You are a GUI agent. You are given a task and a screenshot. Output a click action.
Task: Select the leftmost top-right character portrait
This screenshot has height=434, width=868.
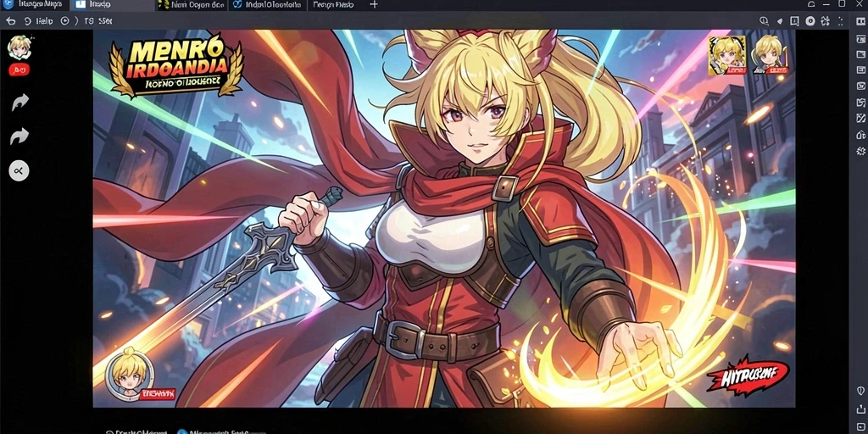coord(726,55)
